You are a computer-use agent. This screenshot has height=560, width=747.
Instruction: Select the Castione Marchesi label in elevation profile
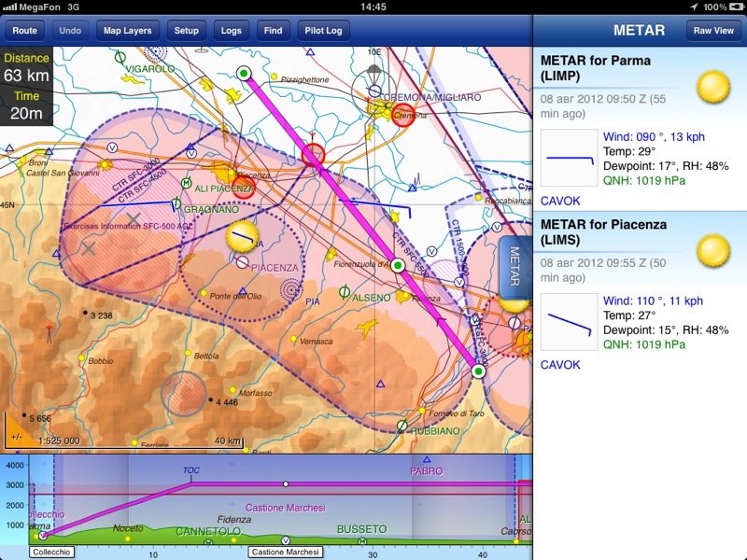286,553
